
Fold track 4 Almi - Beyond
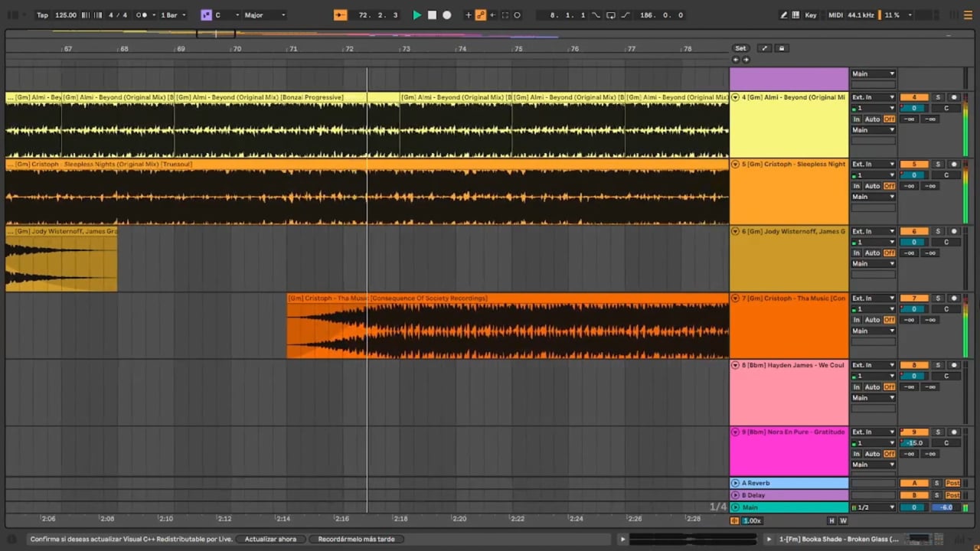tap(736, 97)
